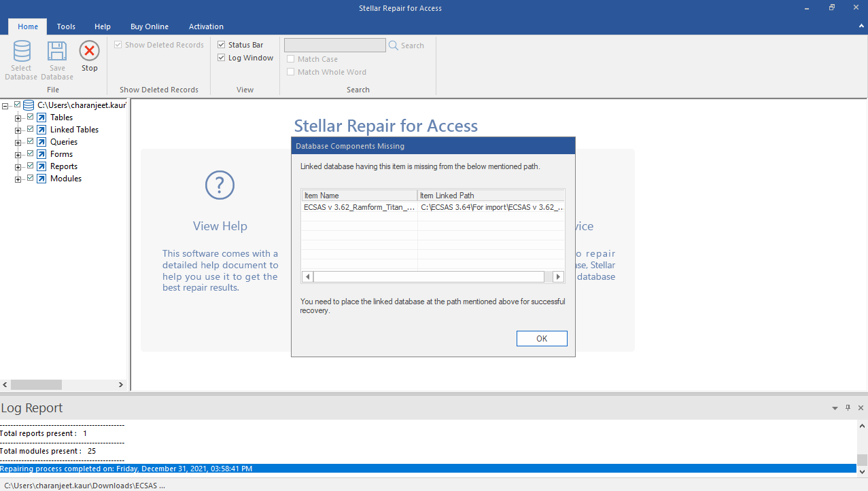The height and width of the screenshot is (491, 868).
Task: Close the Log Report panel
Action: point(861,408)
